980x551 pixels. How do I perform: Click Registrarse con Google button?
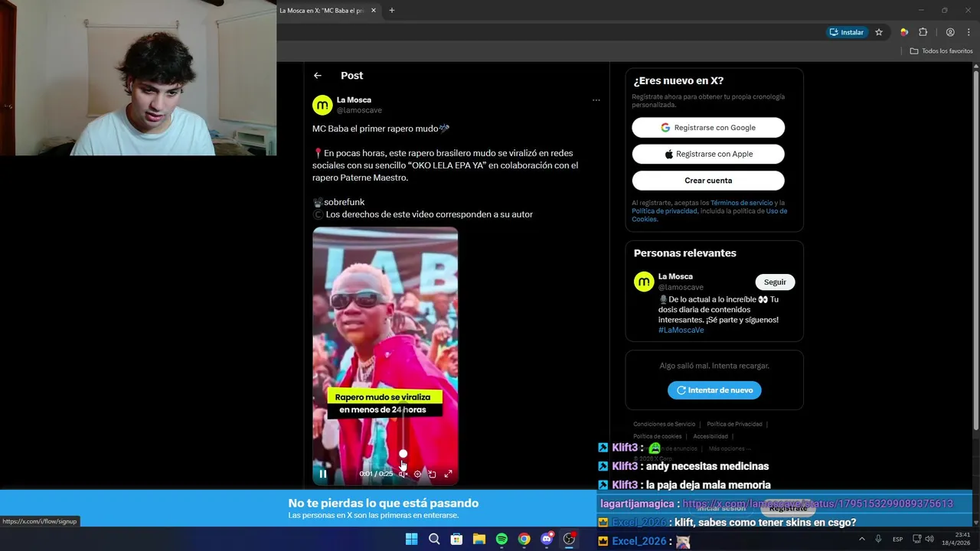[708, 128]
